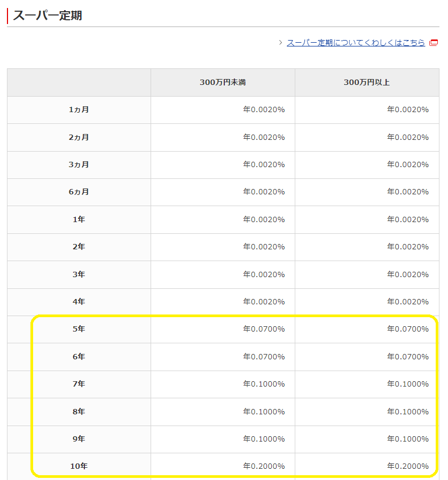Select the 1年 row label

(x=78, y=219)
